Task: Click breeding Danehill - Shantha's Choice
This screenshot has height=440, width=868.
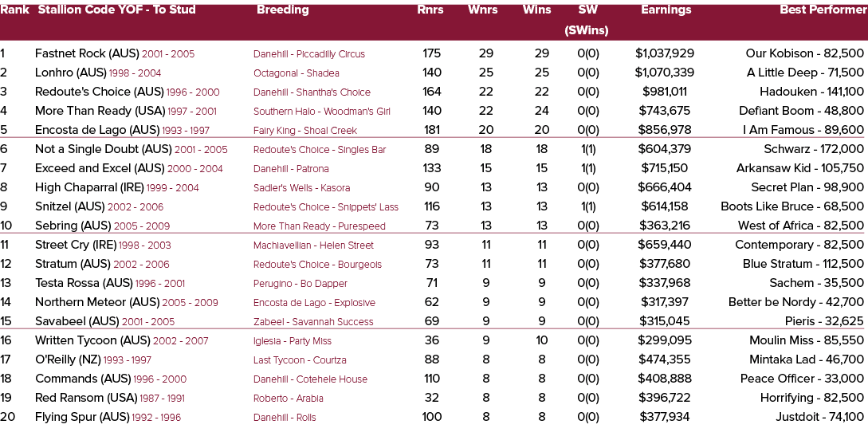Action: (312, 92)
